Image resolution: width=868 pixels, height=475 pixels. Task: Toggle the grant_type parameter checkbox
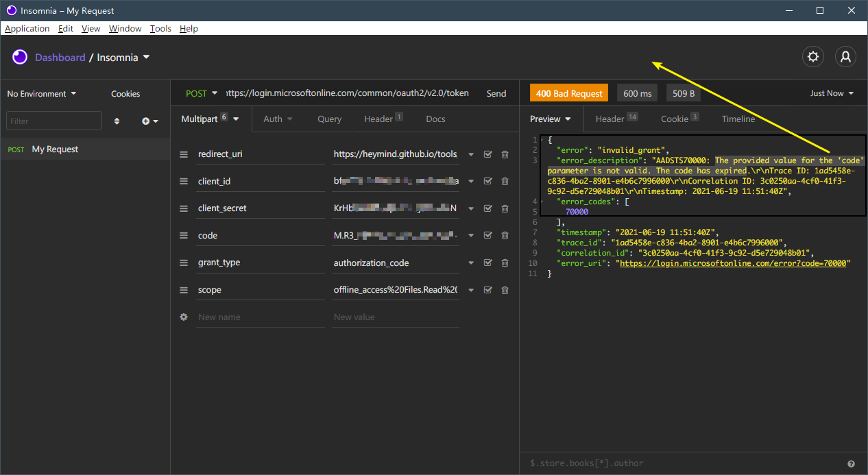click(488, 263)
